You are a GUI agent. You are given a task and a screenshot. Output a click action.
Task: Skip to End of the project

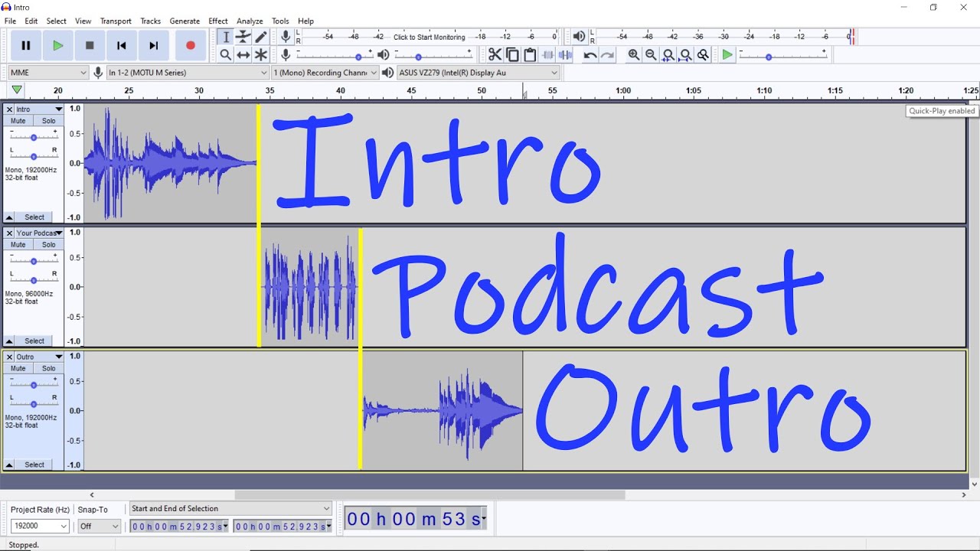point(153,46)
